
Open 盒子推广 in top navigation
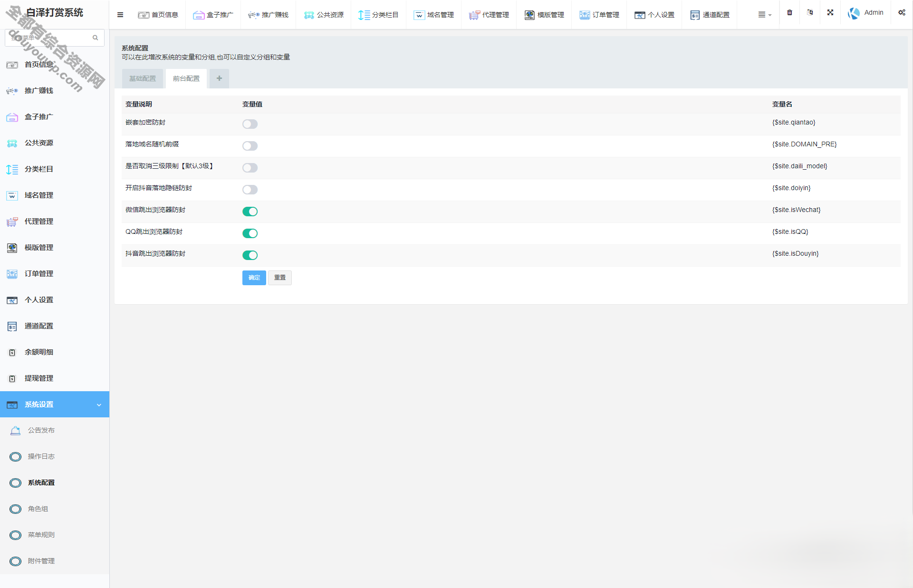point(213,15)
